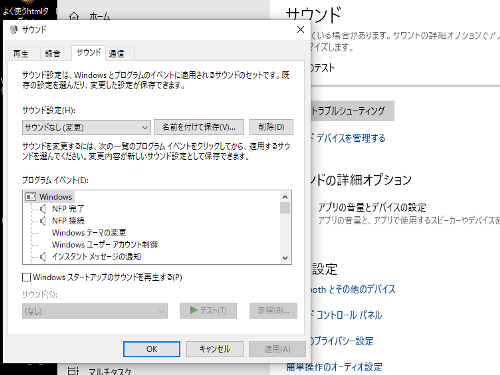Click the home icon in Settings window

[74, 16]
